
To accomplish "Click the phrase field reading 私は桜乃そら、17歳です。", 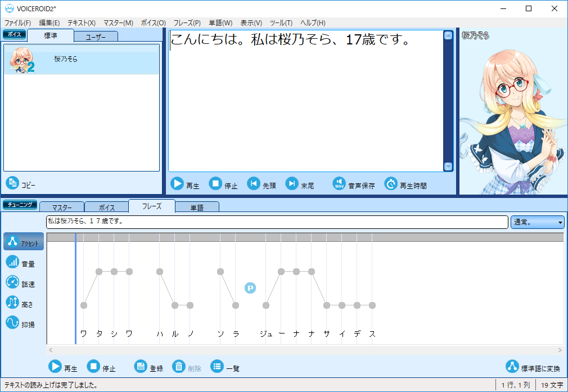I will click(x=277, y=222).
